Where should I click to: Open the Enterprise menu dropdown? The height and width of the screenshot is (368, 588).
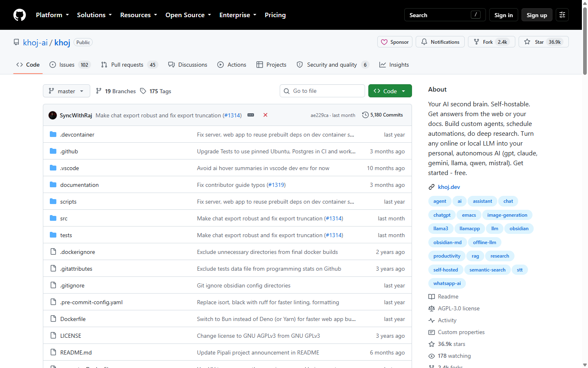tap(238, 15)
